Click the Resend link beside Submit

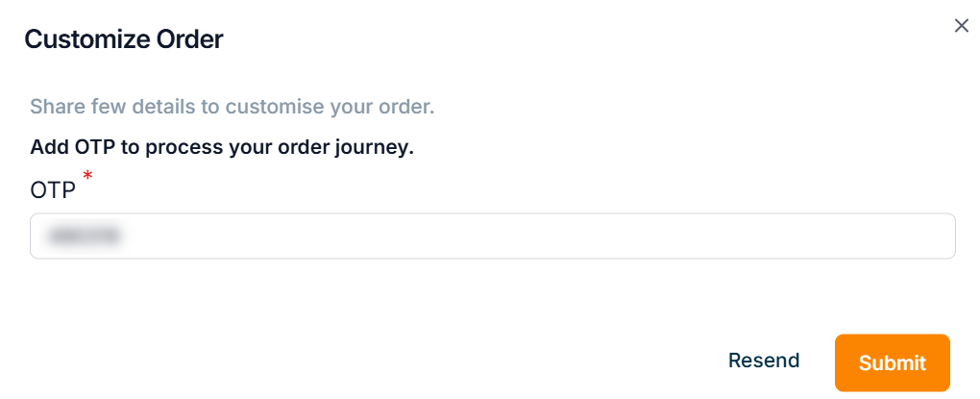click(764, 361)
